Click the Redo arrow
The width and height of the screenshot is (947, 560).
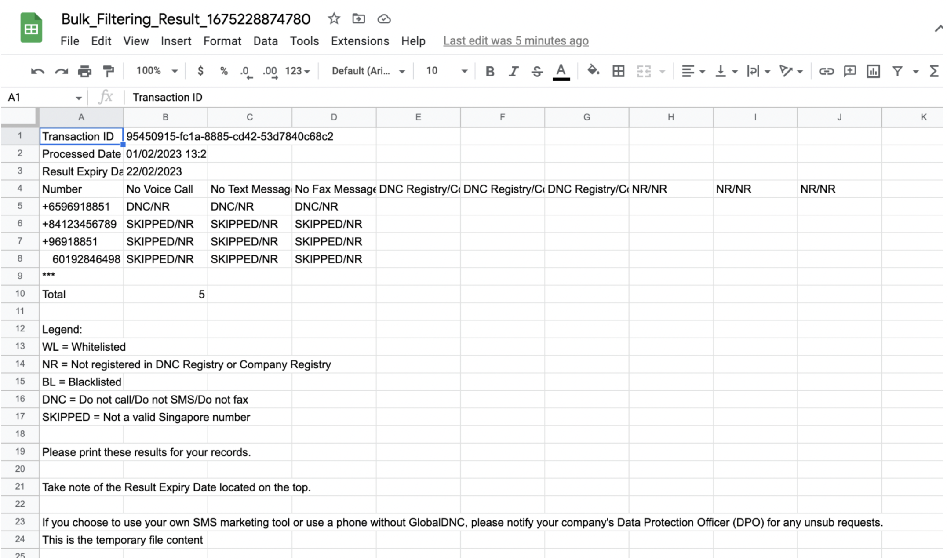(x=61, y=71)
